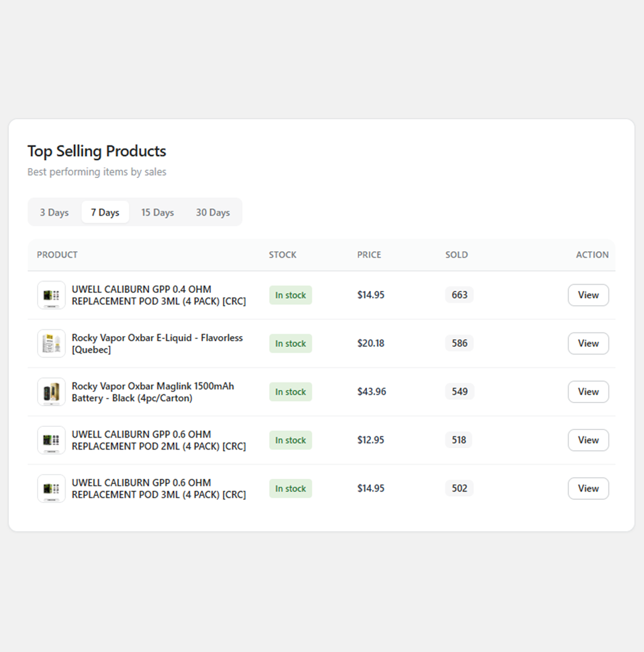Click the 586 sold count
Screen dimensions: 644x652
tap(460, 344)
